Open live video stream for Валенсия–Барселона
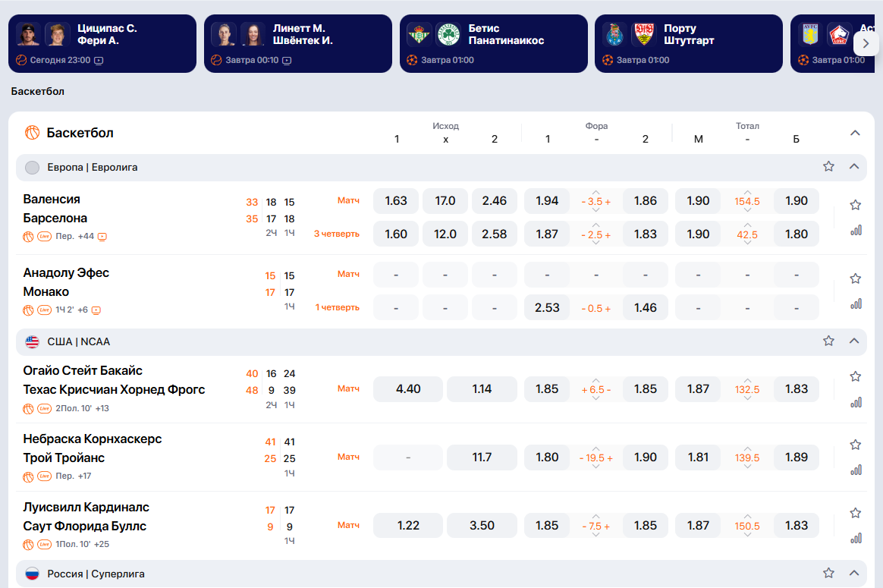 pos(102,237)
